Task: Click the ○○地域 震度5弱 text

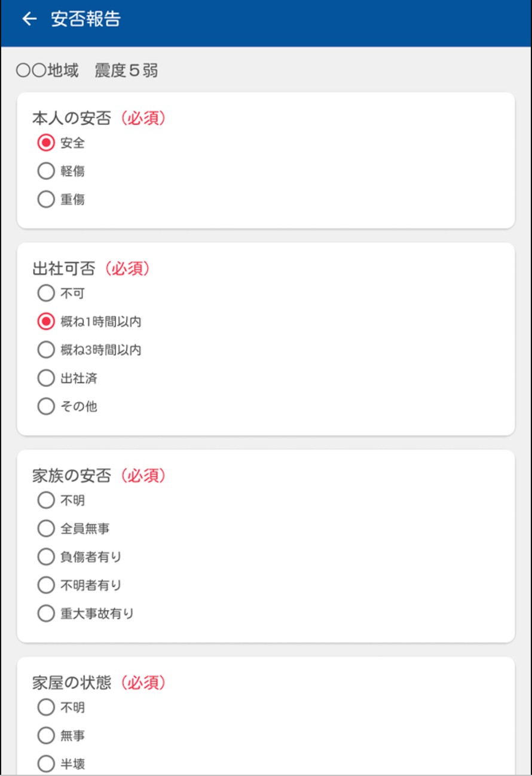Action: [x=87, y=71]
